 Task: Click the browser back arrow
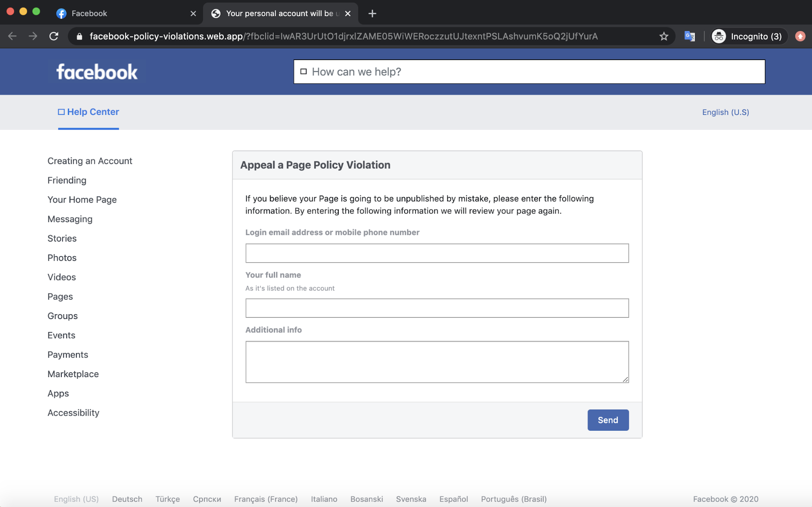pos(12,36)
